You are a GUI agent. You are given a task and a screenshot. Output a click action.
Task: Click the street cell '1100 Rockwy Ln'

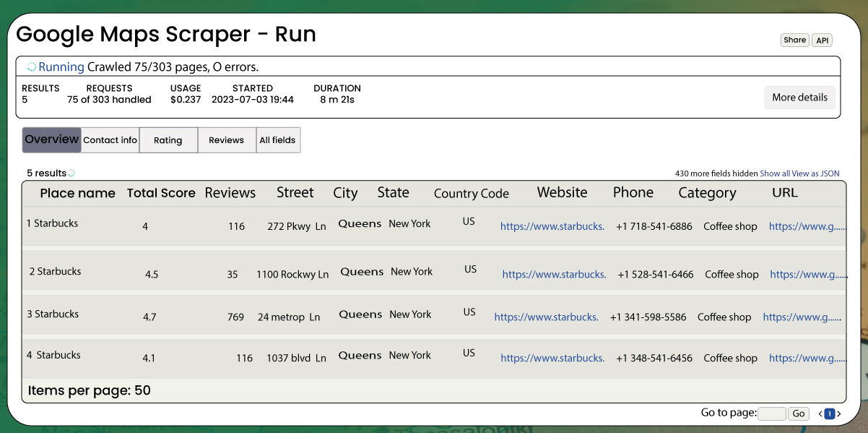pos(292,275)
